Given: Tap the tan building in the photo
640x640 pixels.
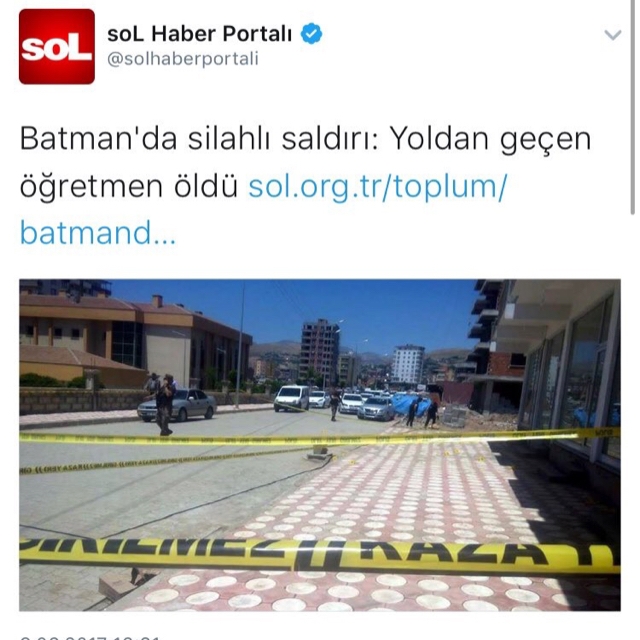Looking at the screenshot, I should click(135, 343).
